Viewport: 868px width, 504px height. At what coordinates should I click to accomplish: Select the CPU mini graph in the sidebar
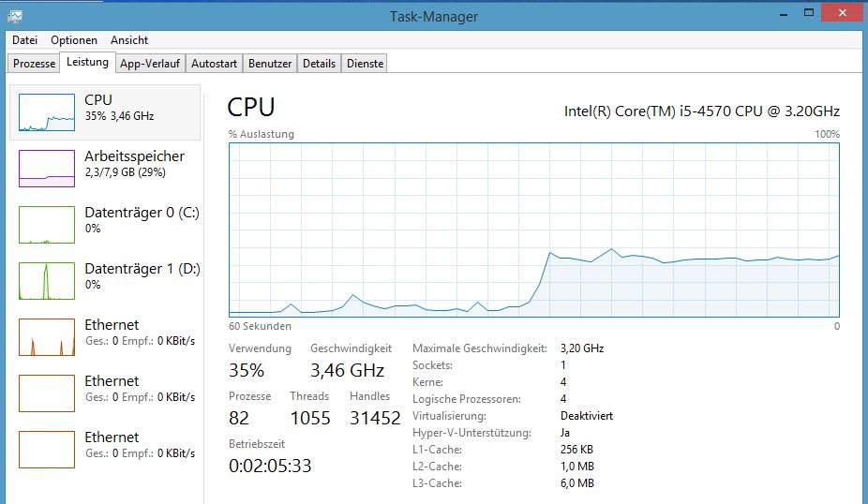click(x=47, y=111)
